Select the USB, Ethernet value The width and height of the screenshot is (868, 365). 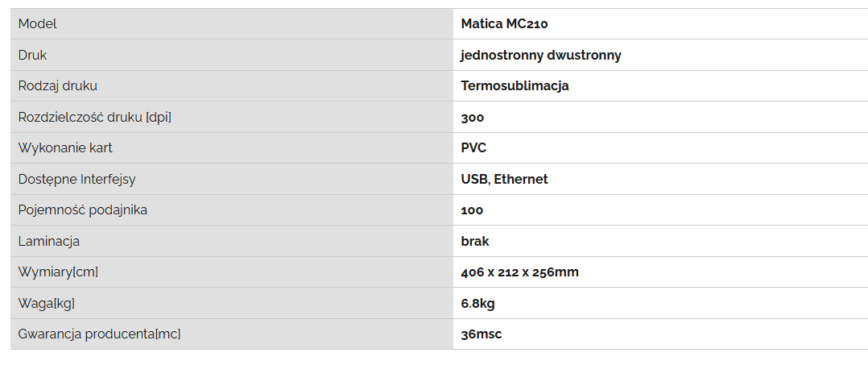pyautogui.click(x=504, y=179)
